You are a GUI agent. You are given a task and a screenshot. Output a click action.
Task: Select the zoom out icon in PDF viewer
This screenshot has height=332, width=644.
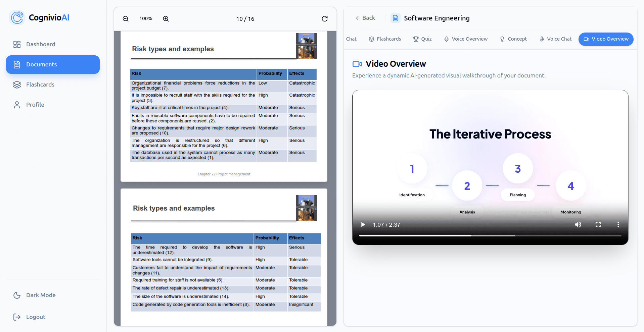125,19
